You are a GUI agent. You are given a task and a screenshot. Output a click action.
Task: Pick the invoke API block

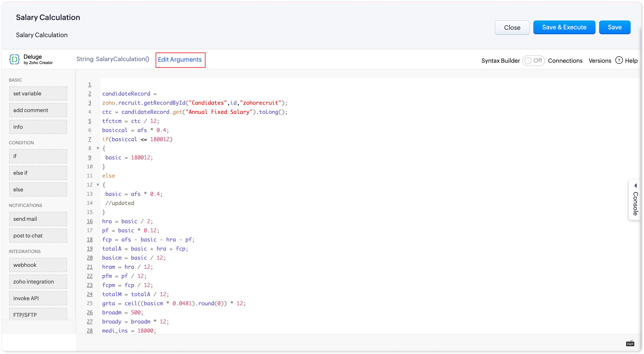(38, 298)
